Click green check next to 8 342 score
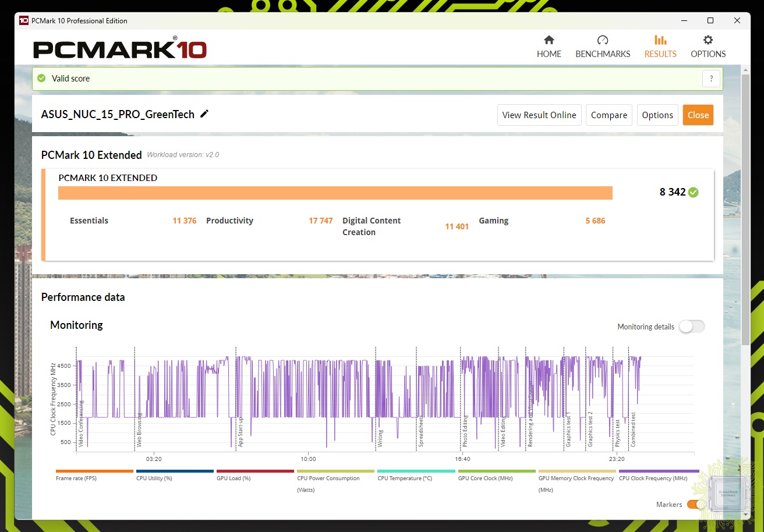The width and height of the screenshot is (764, 532). pos(693,192)
